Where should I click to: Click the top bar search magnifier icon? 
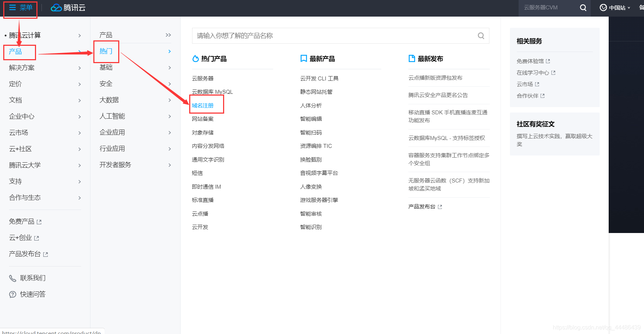[583, 8]
